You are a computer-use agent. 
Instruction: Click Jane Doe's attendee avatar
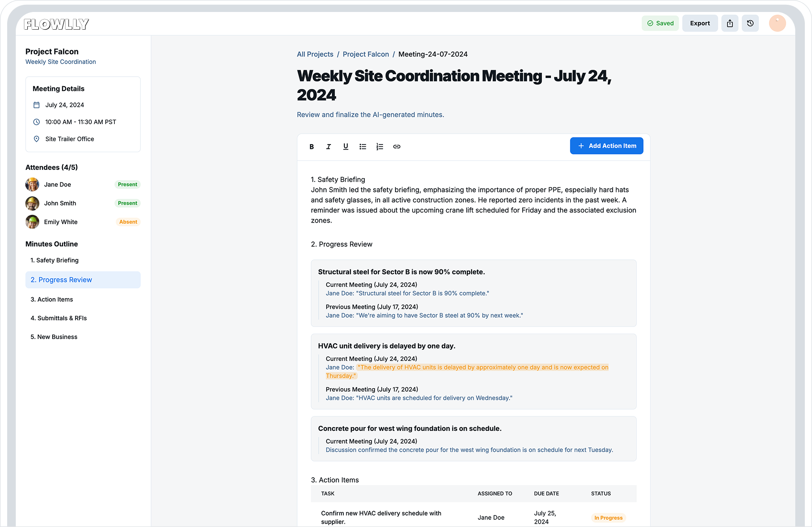coord(33,185)
